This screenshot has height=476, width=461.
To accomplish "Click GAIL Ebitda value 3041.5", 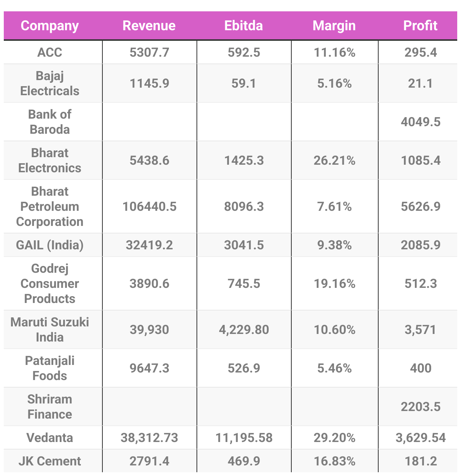I will [244, 245].
